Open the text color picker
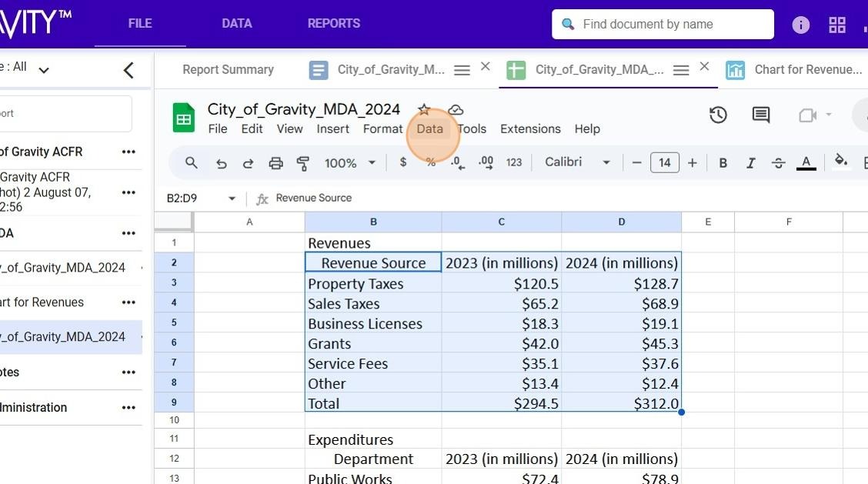The height and width of the screenshot is (484, 868). pyautogui.click(x=806, y=163)
